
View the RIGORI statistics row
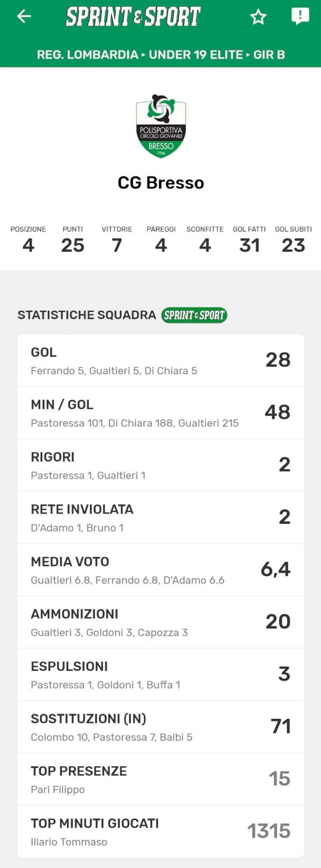(x=160, y=465)
